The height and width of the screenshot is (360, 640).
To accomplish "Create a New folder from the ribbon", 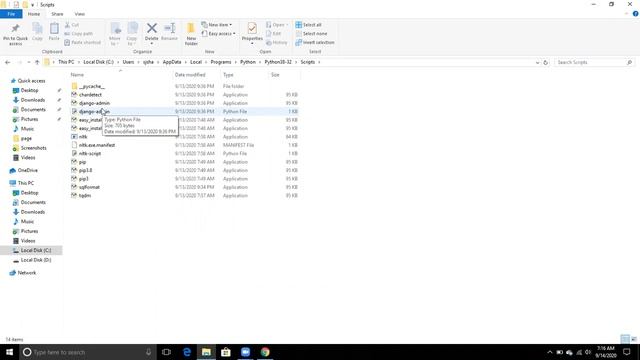I will tap(191, 34).
